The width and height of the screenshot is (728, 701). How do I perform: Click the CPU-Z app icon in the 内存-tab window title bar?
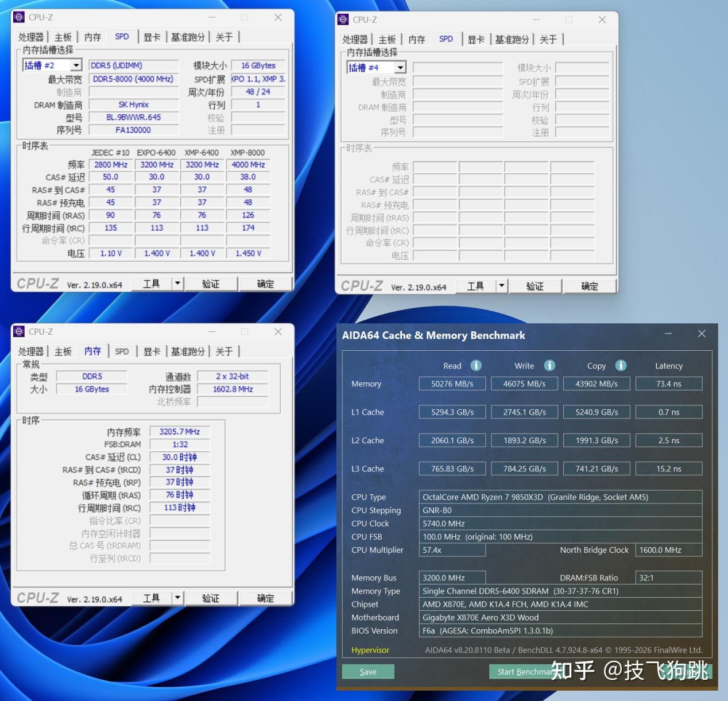coord(19,331)
